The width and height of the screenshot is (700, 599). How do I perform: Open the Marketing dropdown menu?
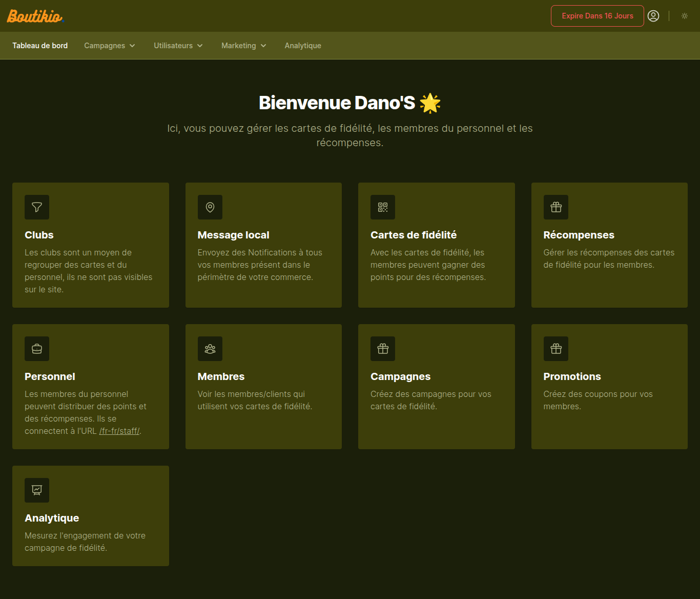click(x=244, y=46)
